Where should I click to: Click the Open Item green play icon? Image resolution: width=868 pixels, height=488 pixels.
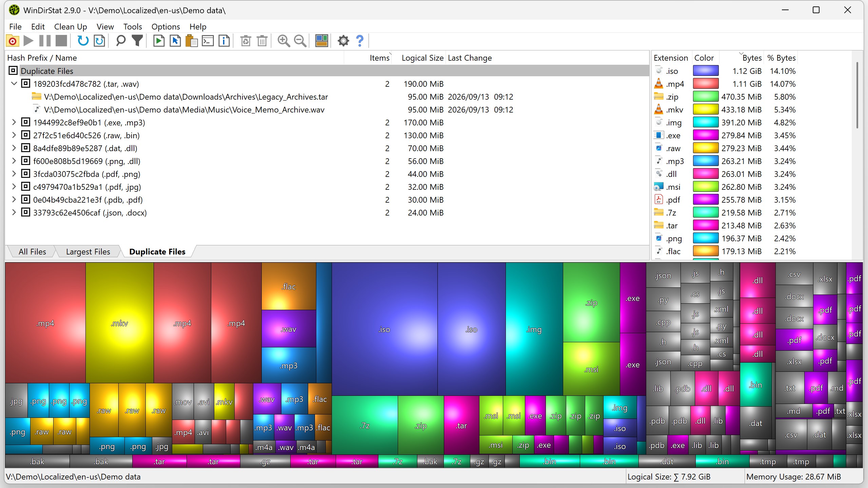click(159, 41)
